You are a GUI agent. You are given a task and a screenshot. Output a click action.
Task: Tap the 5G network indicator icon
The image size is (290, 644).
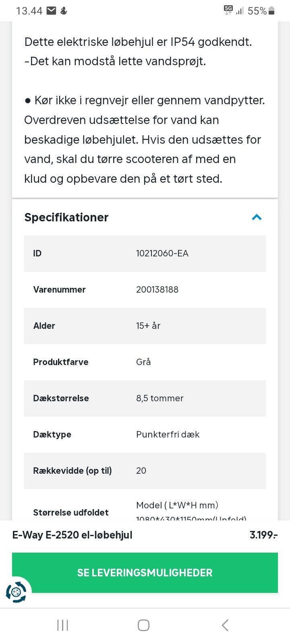point(228,10)
